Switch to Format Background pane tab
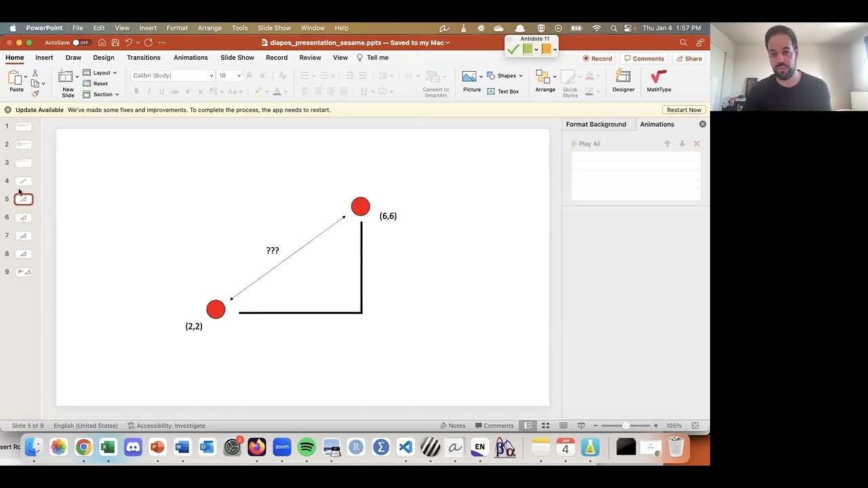 [596, 124]
